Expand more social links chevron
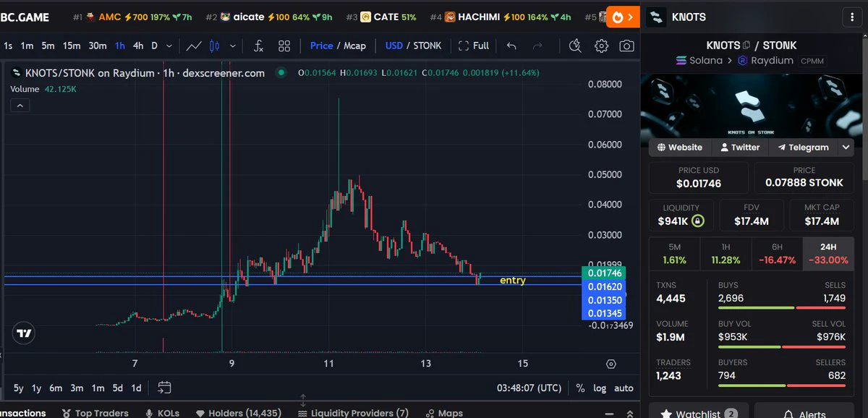 846,147
